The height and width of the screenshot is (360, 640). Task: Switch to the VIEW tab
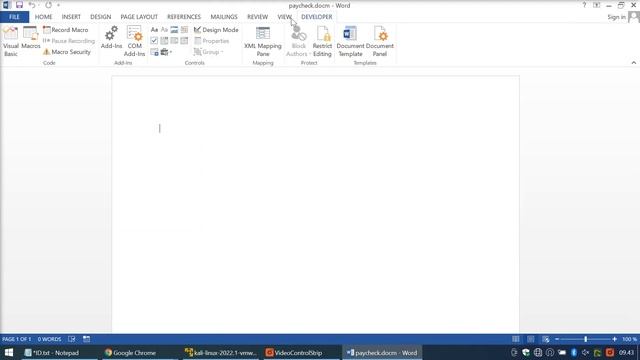coord(284,17)
